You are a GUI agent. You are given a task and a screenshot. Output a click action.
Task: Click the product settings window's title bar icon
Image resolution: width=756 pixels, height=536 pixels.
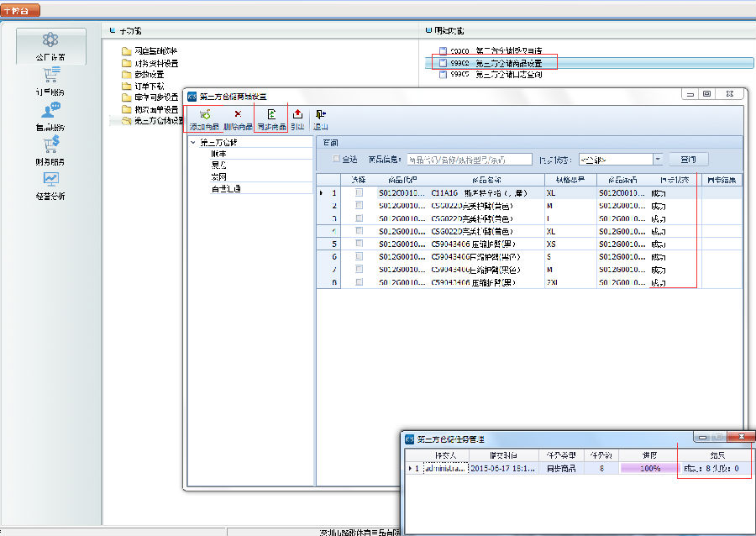[192, 97]
